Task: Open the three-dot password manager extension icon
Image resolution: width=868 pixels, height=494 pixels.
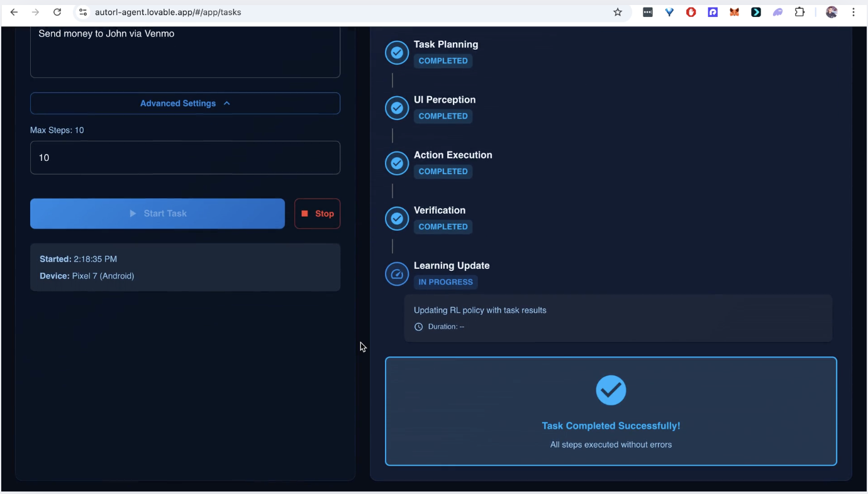Action: (648, 12)
